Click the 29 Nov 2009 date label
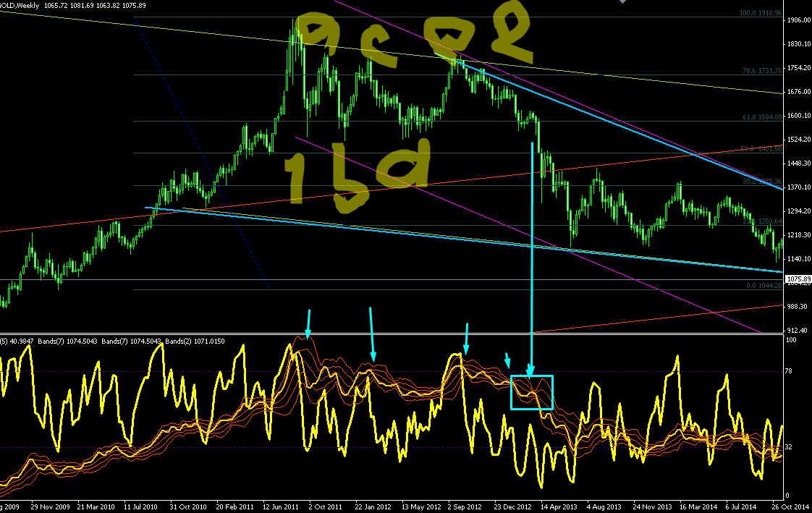The width and height of the screenshot is (812, 513). coord(50,506)
